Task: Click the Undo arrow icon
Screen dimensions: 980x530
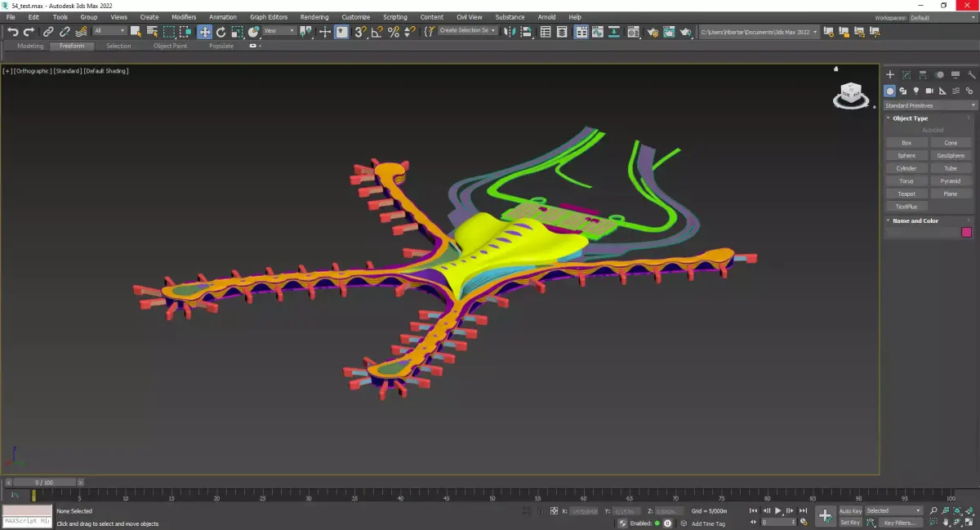Action: click(x=13, y=32)
